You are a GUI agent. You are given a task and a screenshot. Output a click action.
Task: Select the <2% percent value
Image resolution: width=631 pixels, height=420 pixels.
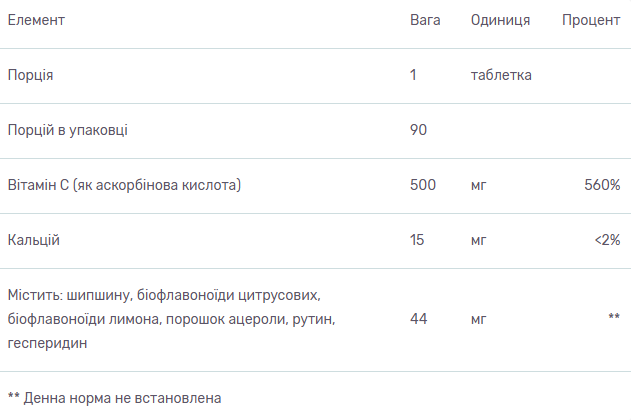(606, 240)
